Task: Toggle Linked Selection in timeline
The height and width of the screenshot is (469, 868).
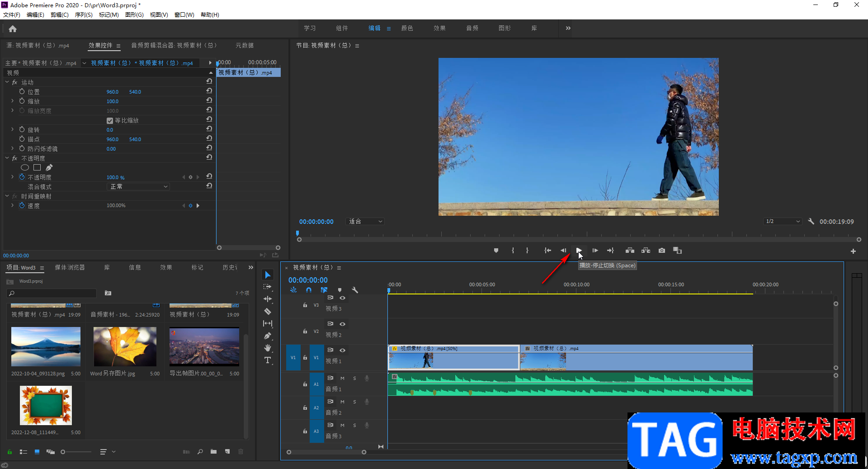Action: pos(324,290)
